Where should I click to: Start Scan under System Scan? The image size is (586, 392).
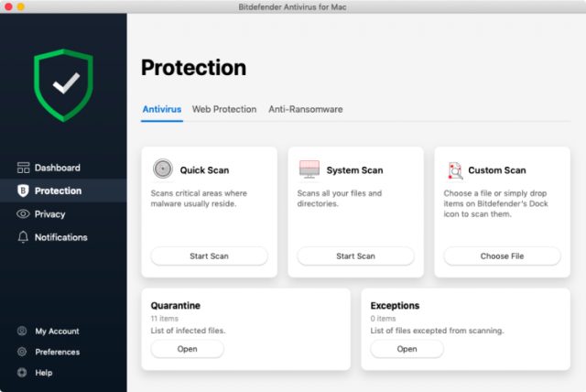tap(355, 256)
